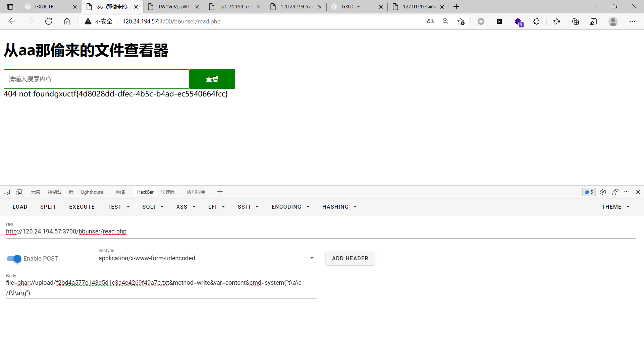
Task: Click the HackBar SPLIT button
Action: (x=48, y=207)
